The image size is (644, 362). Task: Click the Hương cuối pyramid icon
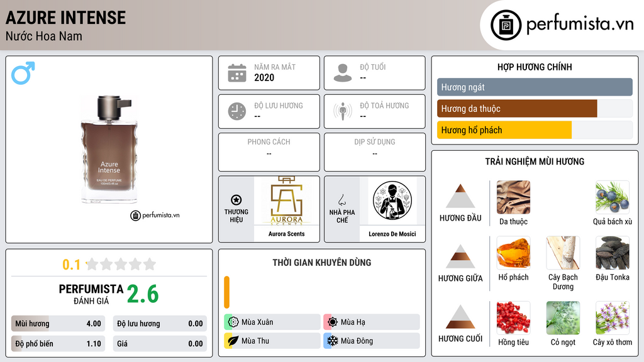click(460, 317)
